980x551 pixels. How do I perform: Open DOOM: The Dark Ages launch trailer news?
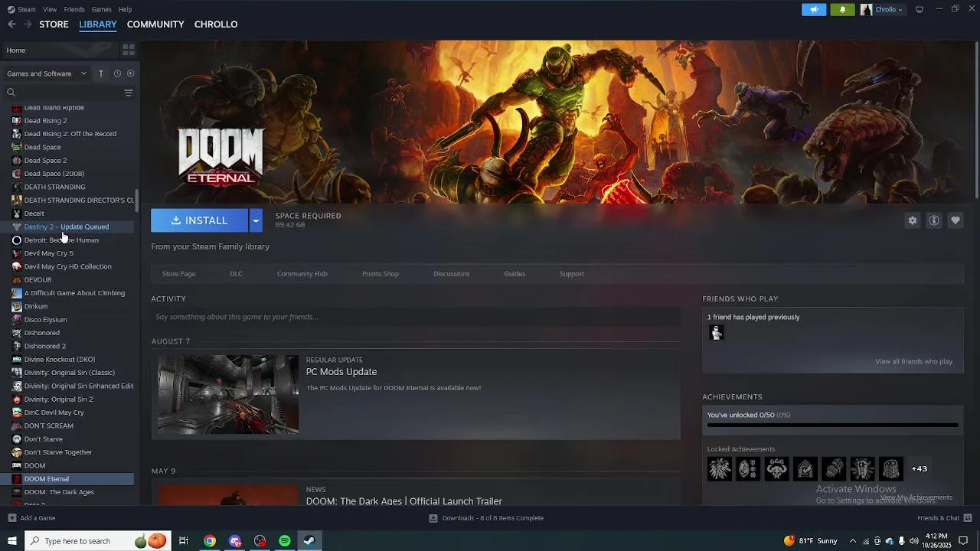[x=404, y=501]
